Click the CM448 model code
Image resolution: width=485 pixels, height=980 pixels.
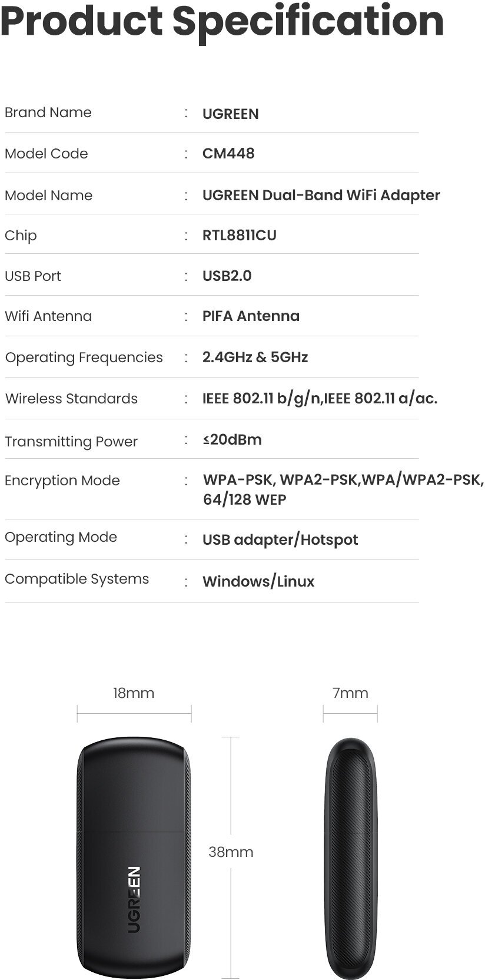point(228,154)
